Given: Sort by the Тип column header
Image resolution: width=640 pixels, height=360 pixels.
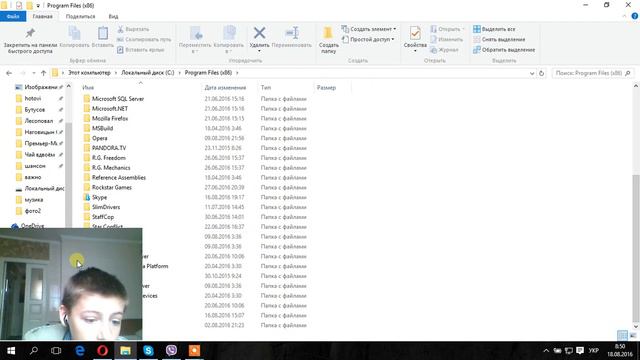Looking at the screenshot, I should click(286, 87).
